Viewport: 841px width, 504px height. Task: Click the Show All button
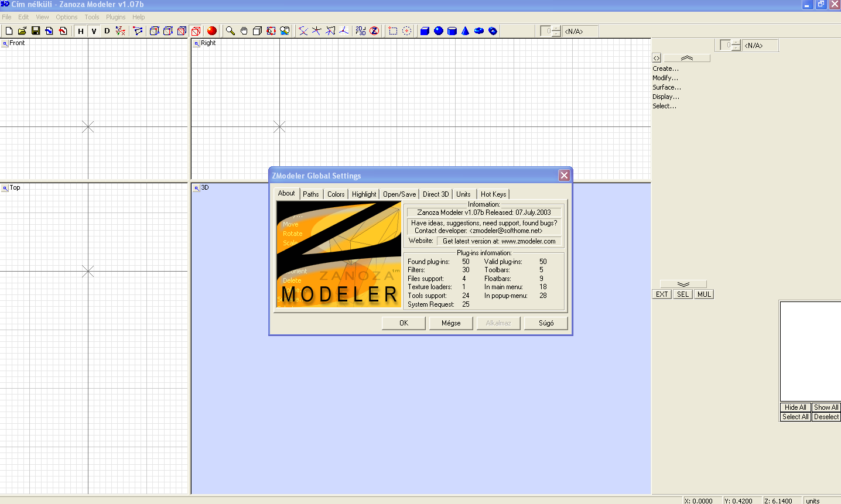click(826, 407)
